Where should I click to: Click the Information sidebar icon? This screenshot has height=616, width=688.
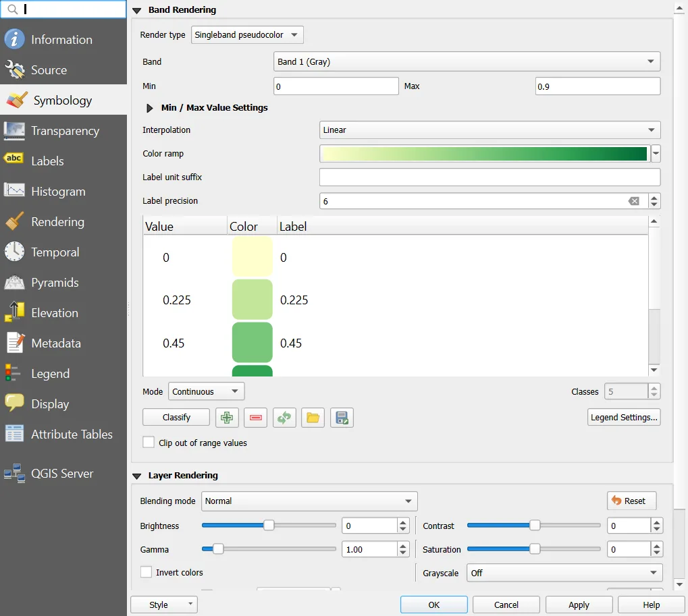tap(14, 39)
